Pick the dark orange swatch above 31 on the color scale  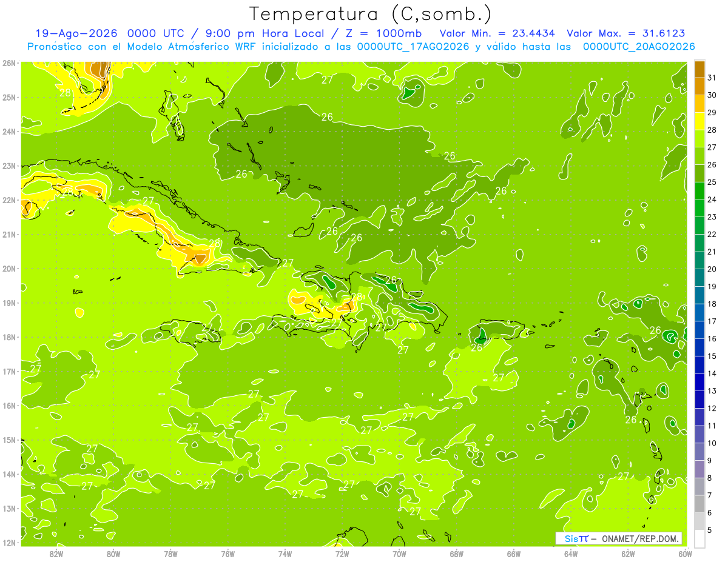coord(699,69)
